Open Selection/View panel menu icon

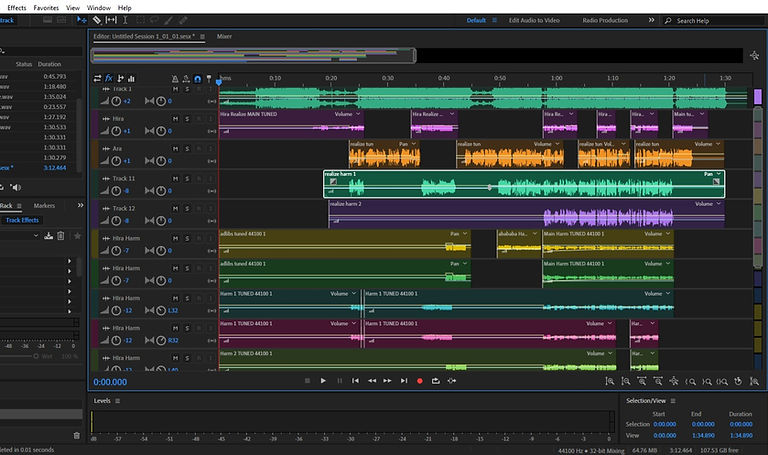673,401
